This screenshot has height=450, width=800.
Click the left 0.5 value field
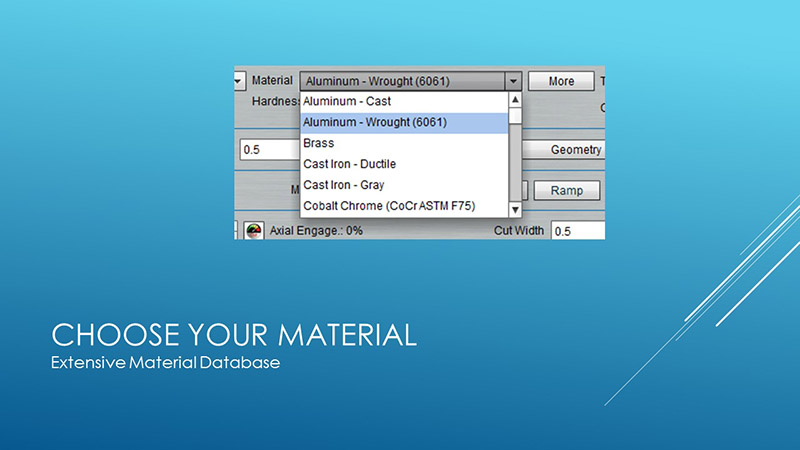tap(268, 150)
